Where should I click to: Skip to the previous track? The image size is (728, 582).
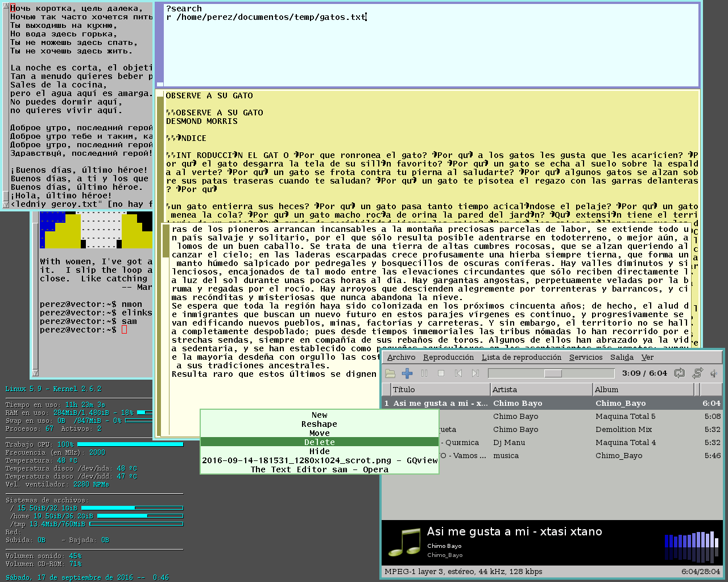coord(458,373)
